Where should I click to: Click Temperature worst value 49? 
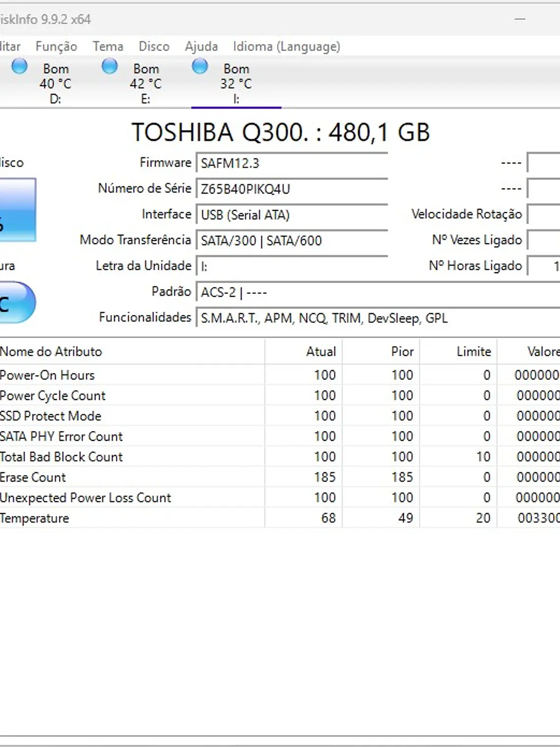pos(405,518)
